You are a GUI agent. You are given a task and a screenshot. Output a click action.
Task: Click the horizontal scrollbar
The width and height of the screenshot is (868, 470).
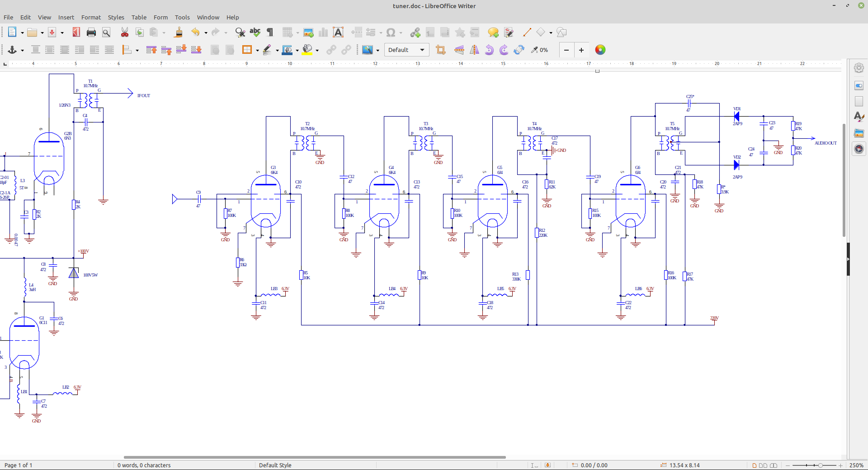point(315,457)
